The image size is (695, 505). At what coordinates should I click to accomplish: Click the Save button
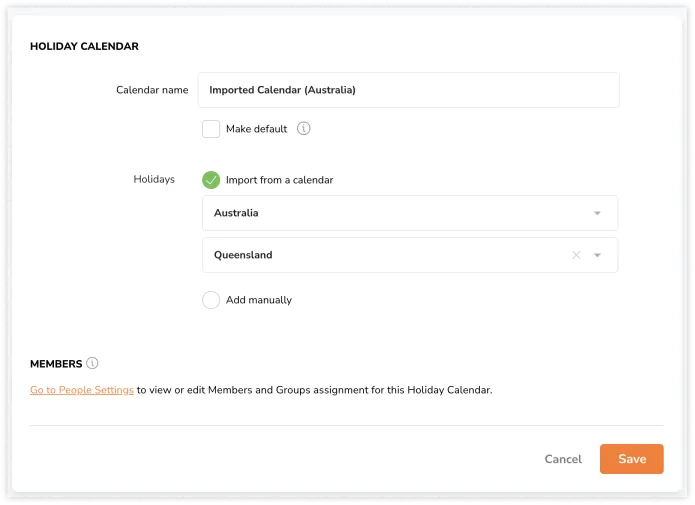click(x=631, y=459)
